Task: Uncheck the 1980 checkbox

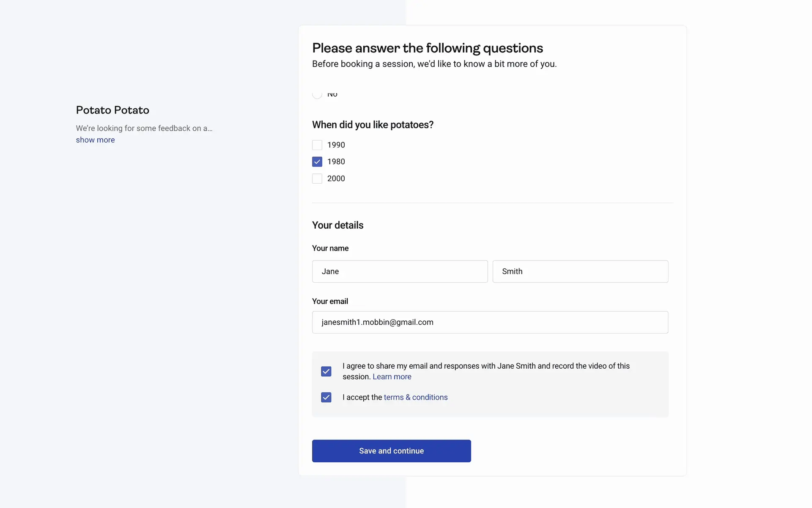Action: point(317,162)
